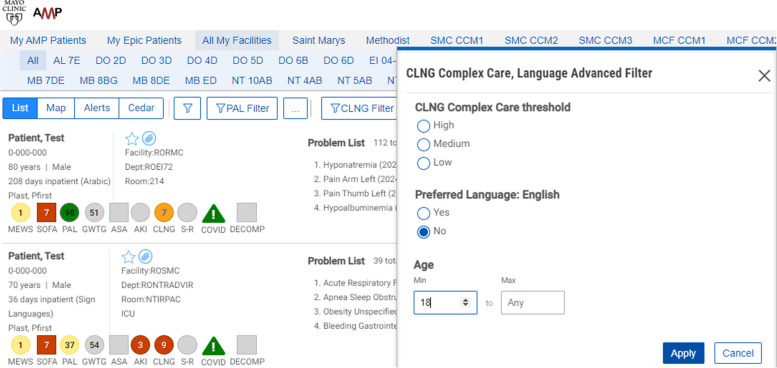
Task: Select unit NT 10AB
Action: click(x=252, y=80)
